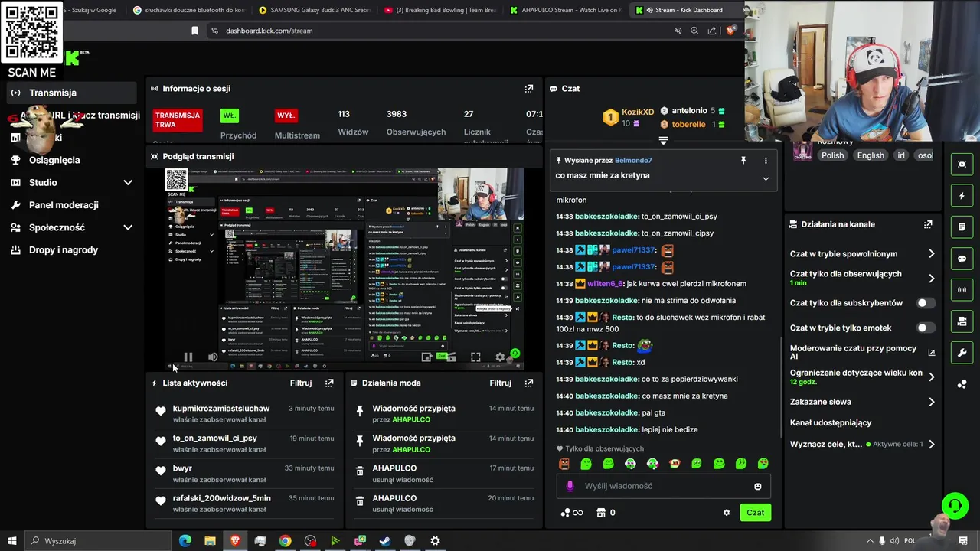Click kupmikrozamiastsluchaw in activity list

(x=221, y=409)
